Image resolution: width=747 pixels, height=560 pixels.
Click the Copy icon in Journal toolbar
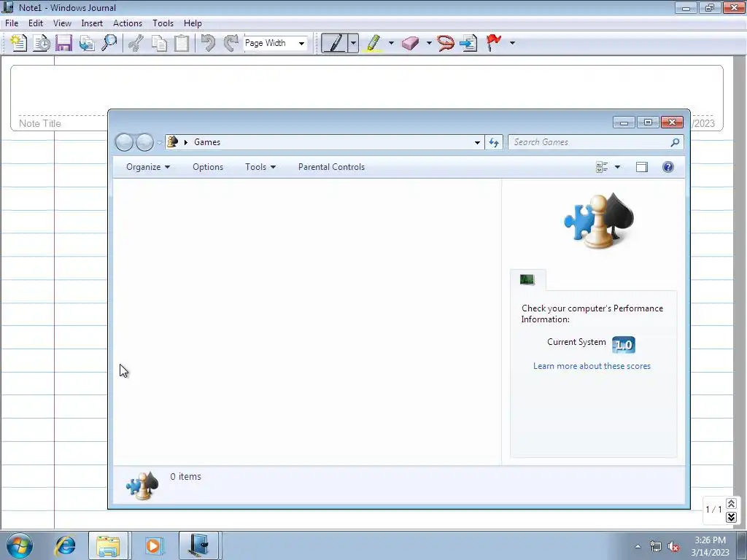(x=159, y=43)
